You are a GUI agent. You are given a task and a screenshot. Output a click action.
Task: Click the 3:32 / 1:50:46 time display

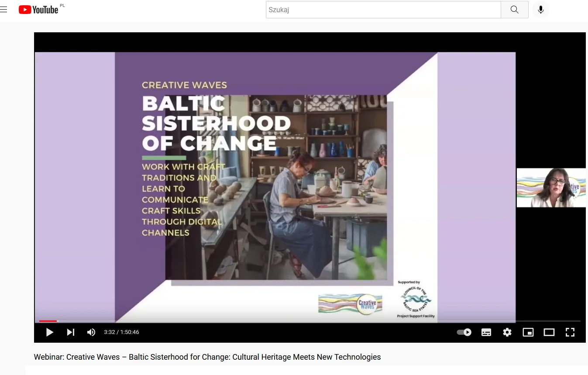(x=121, y=332)
